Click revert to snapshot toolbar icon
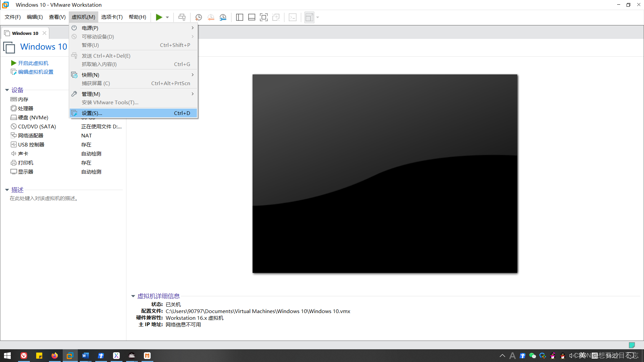This screenshot has width=644, height=362. 211,17
